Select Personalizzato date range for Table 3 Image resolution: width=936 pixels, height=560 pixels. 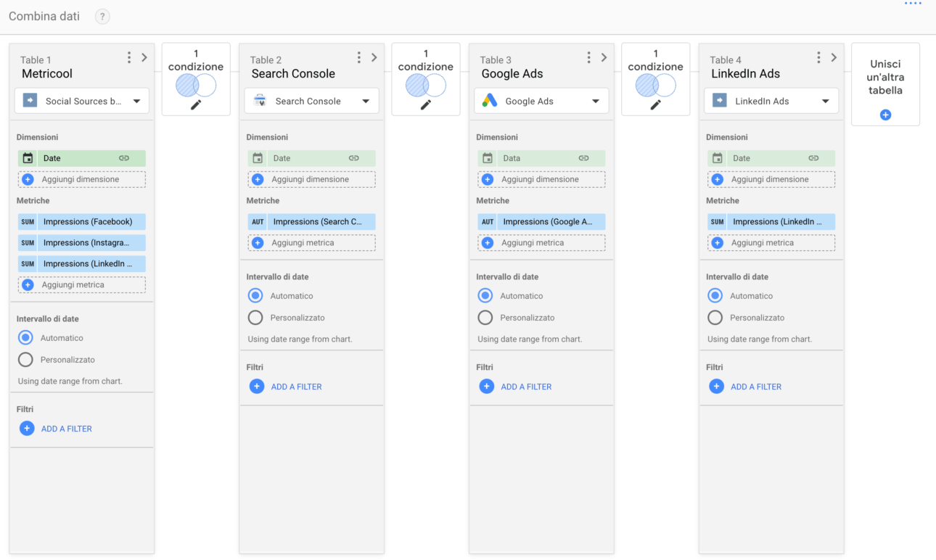[x=485, y=318]
